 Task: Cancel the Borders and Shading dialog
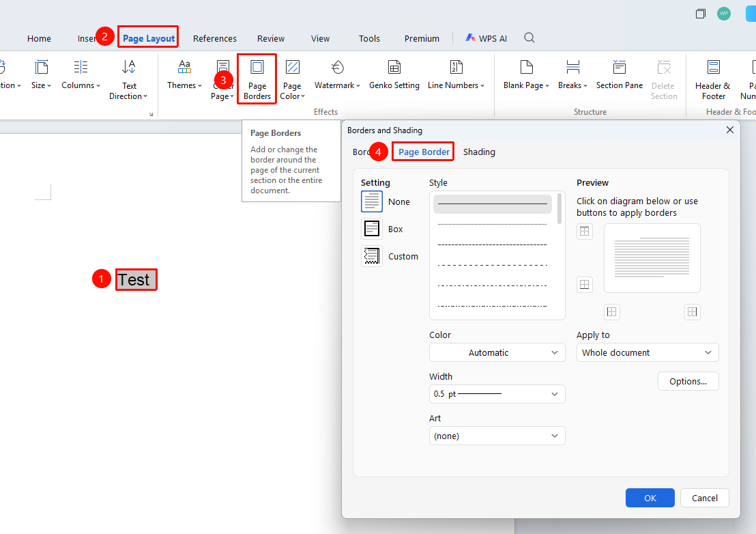(x=704, y=498)
